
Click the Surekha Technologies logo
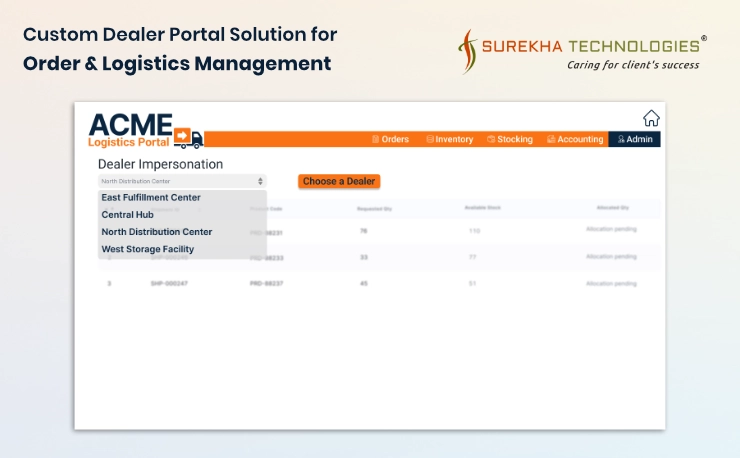582,51
